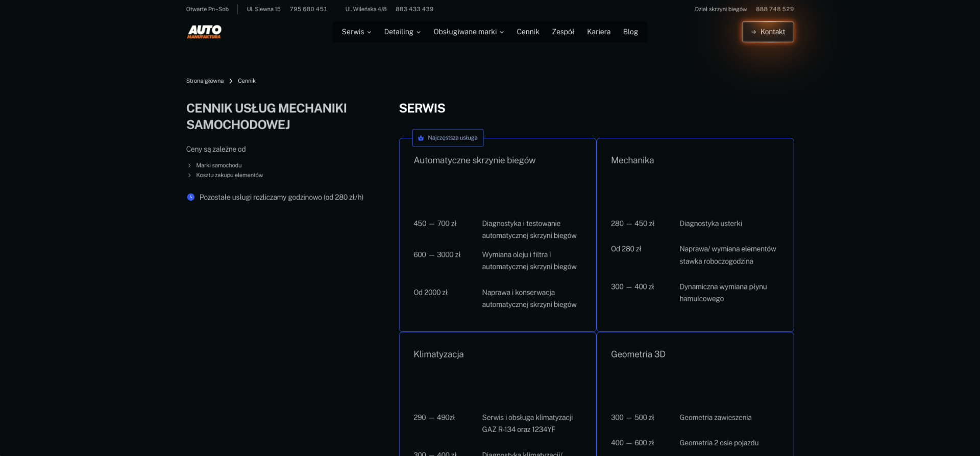The height and width of the screenshot is (456, 980).
Task: Open the Blog menu item
Action: point(630,32)
